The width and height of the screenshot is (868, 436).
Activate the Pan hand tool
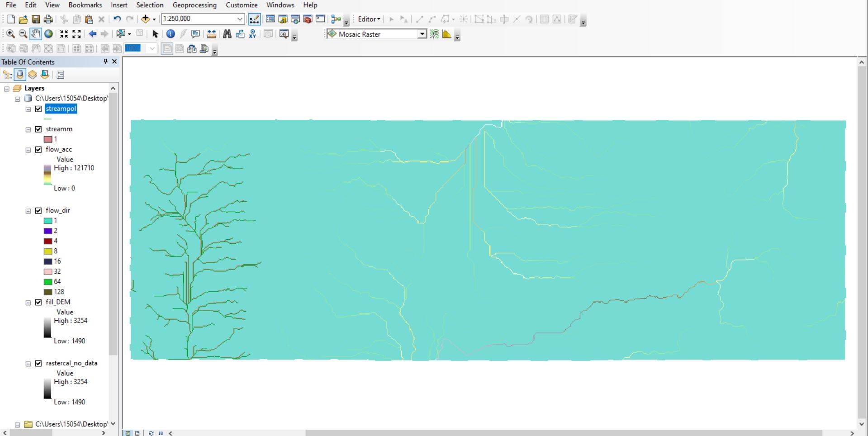[36, 34]
